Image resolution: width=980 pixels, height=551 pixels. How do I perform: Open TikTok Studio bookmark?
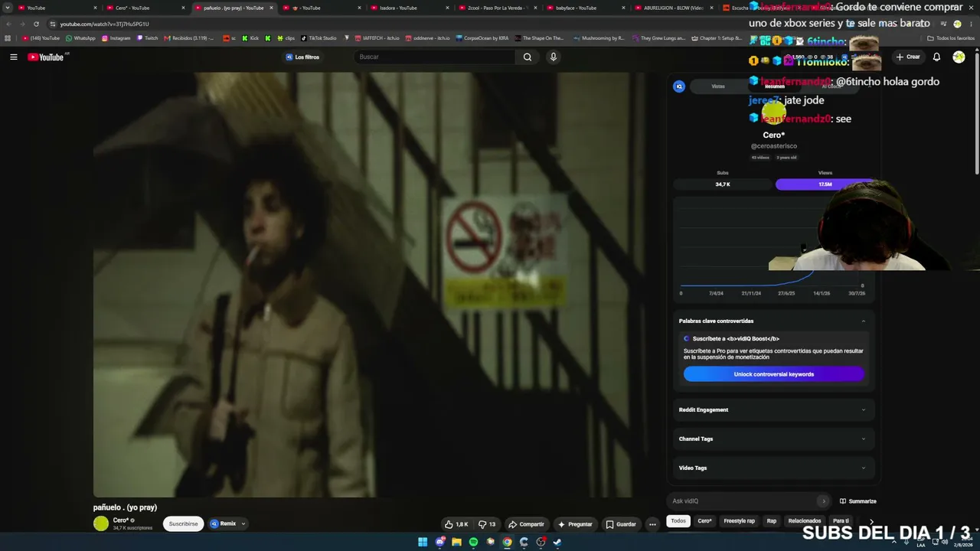click(x=318, y=38)
